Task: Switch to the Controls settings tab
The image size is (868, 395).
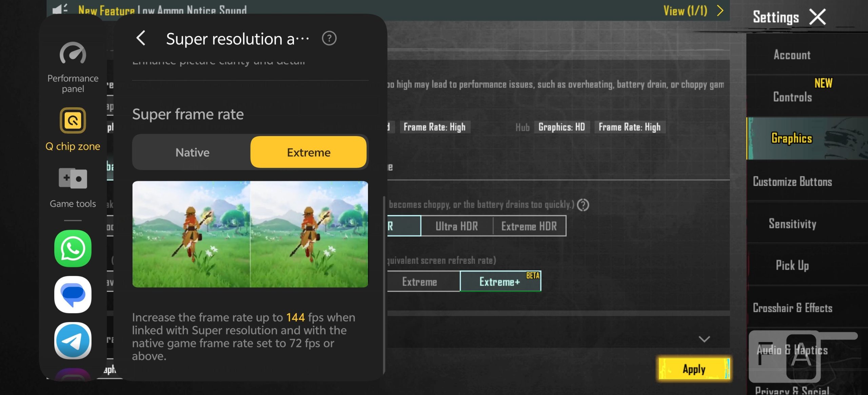Action: pyautogui.click(x=792, y=97)
